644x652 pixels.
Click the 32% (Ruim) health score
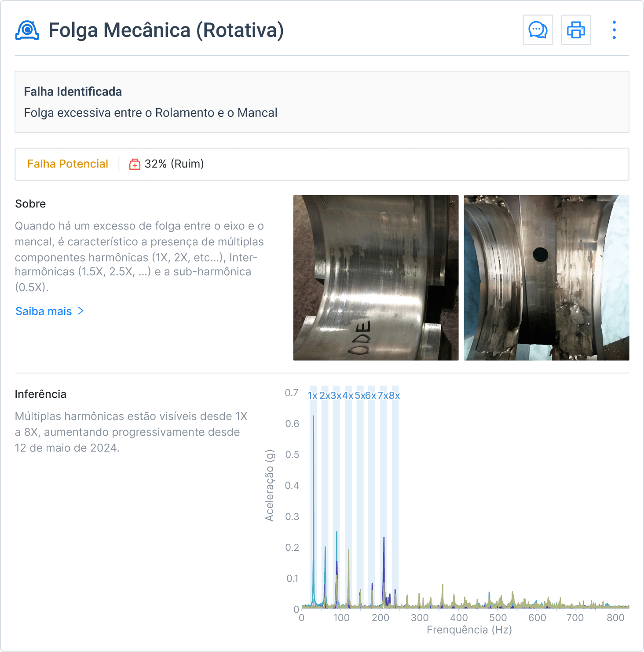tap(174, 164)
